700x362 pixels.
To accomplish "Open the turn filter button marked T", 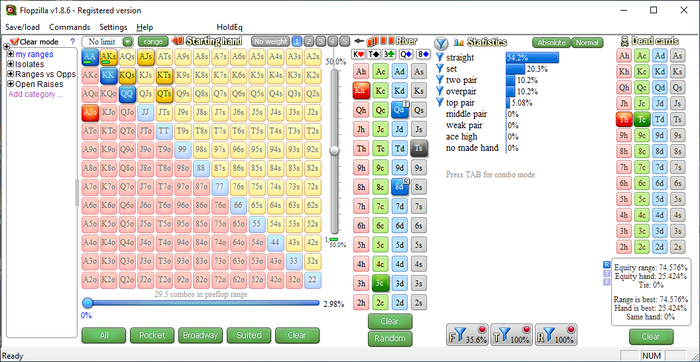I will pos(512,335).
